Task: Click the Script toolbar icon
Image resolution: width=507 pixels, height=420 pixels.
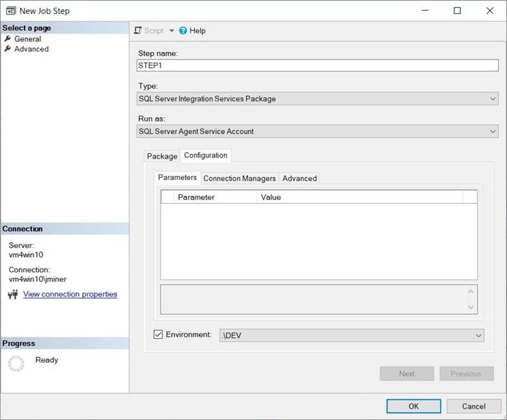Action: pos(138,31)
